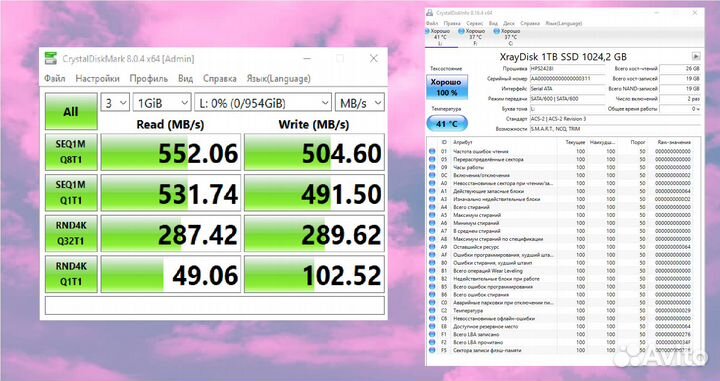Open Правка menu in CrystalDiskInfo

pyautogui.click(x=452, y=23)
